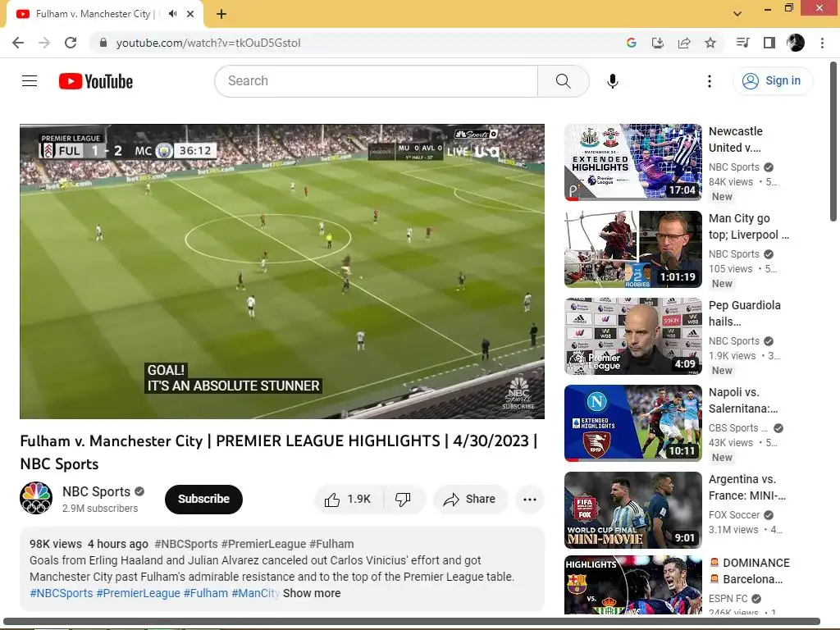Open Chrome profile avatar
The height and width of the screenshot is (630, 840).
coord(796,43)
